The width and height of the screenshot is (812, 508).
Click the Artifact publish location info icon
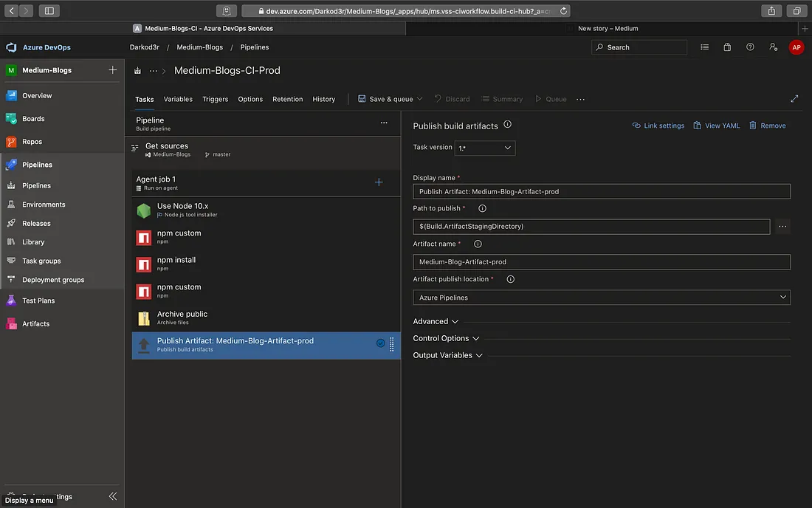[x=510, y=279]
